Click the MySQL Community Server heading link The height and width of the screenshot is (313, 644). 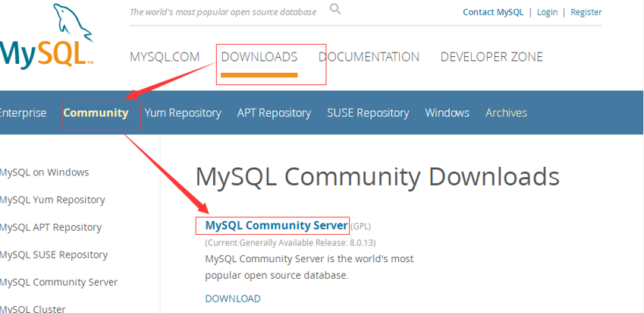[276, 226]
